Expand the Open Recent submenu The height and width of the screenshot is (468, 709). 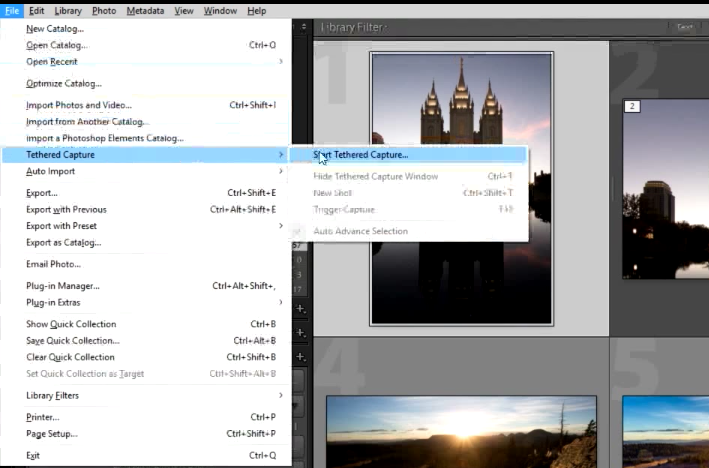[146, 61]
